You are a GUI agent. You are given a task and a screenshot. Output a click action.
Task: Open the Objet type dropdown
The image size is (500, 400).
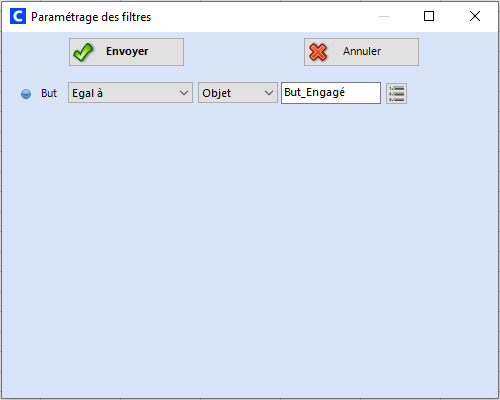click(238, 93)
